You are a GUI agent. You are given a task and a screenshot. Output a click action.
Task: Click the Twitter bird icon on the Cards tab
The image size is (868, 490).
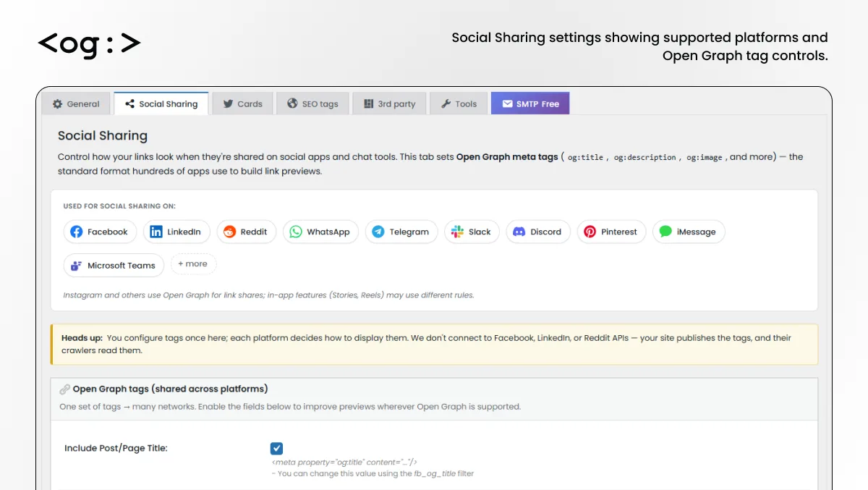click(228, 104)
